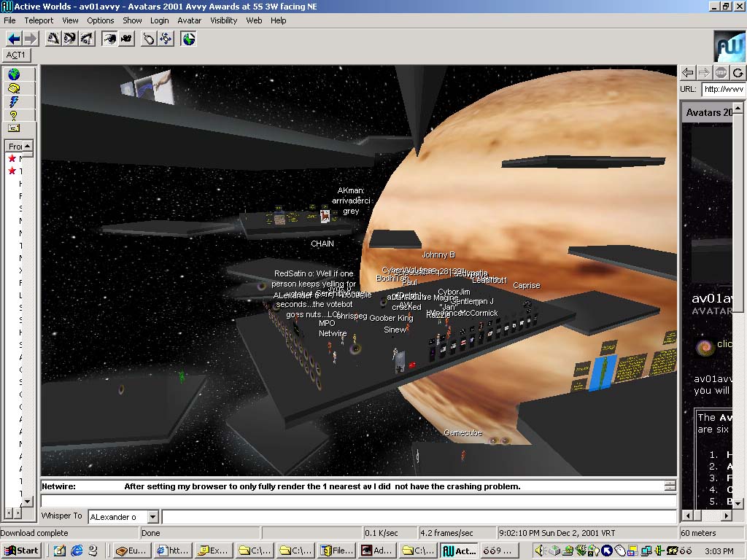Switch to first person view eye icon
This screenshot has height=560, width=747.
pos(109,39)
